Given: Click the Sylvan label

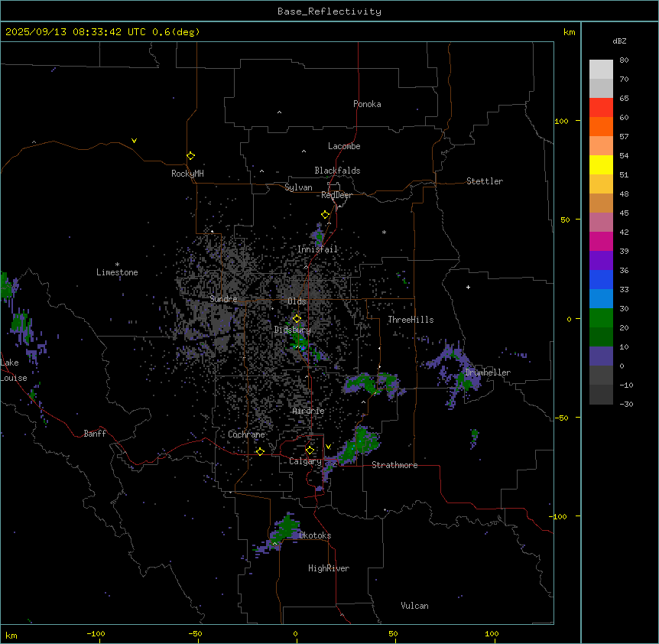Looking at the screenshot, I should tap(298, 187).
